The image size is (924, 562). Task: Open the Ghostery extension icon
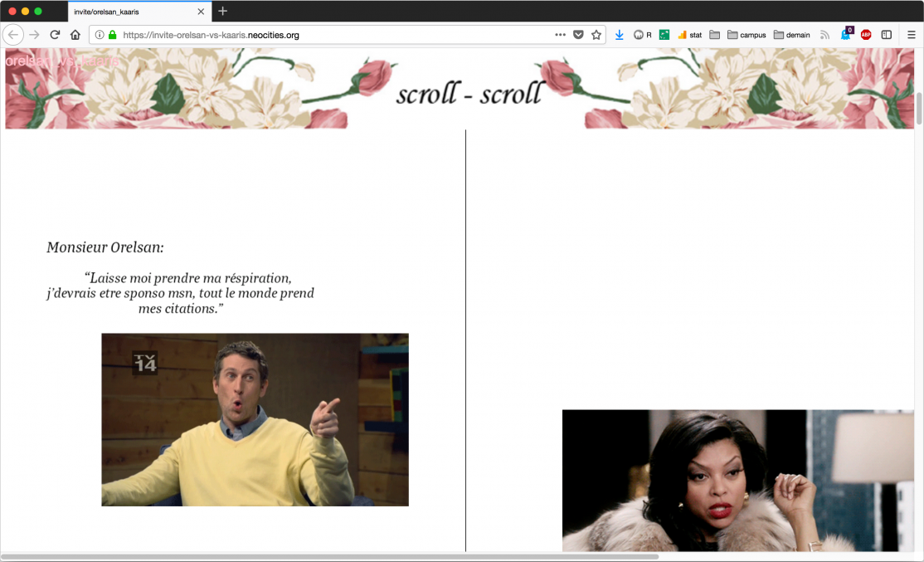846,34
